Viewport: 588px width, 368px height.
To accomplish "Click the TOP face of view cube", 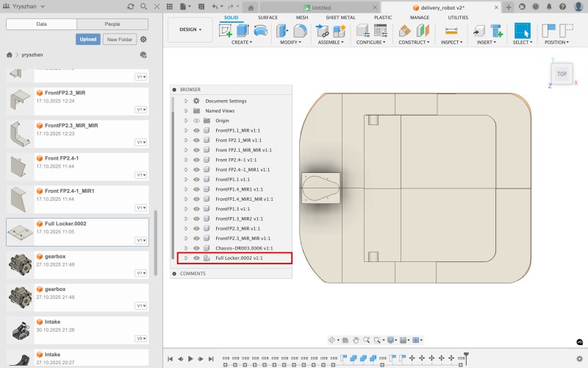I will (x=562, y=74).
